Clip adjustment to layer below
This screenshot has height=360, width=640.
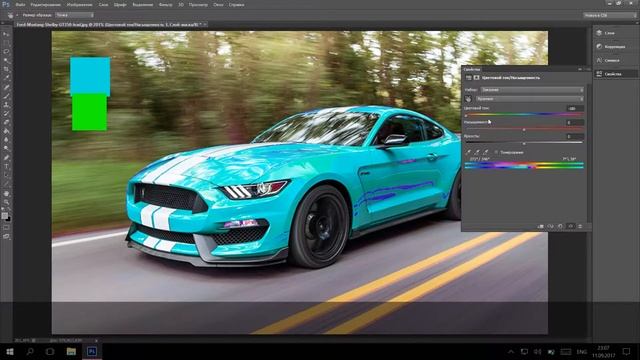coord(540,226)
